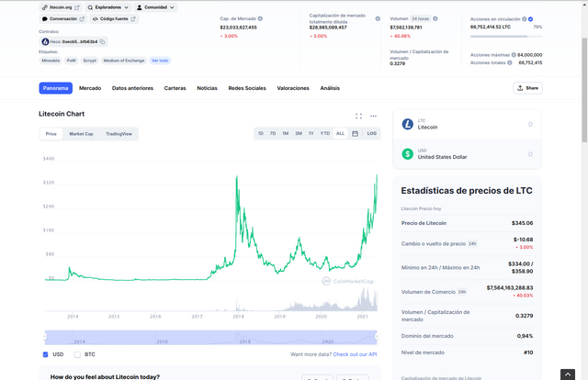The height and width of the screenshot is (380, 588).
Task: Set chart range to 1D
Action: click(261, 133)
